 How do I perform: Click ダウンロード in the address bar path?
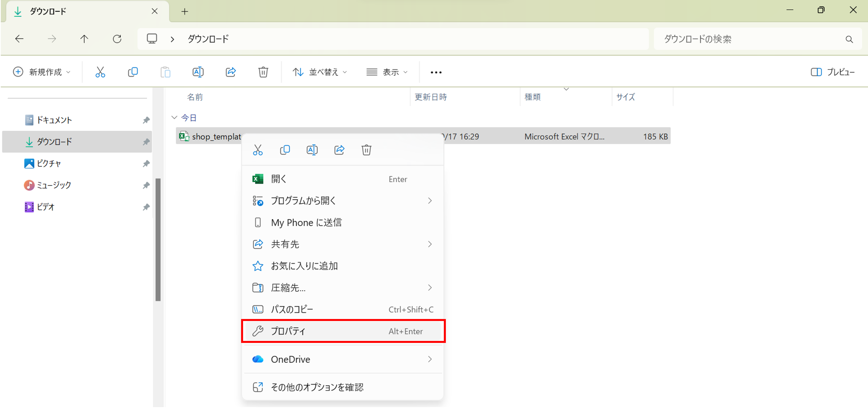coord(208,40)
